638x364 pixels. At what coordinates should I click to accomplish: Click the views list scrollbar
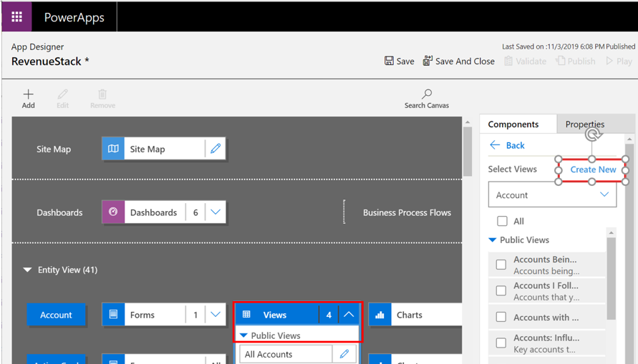[x=611, y=278]
